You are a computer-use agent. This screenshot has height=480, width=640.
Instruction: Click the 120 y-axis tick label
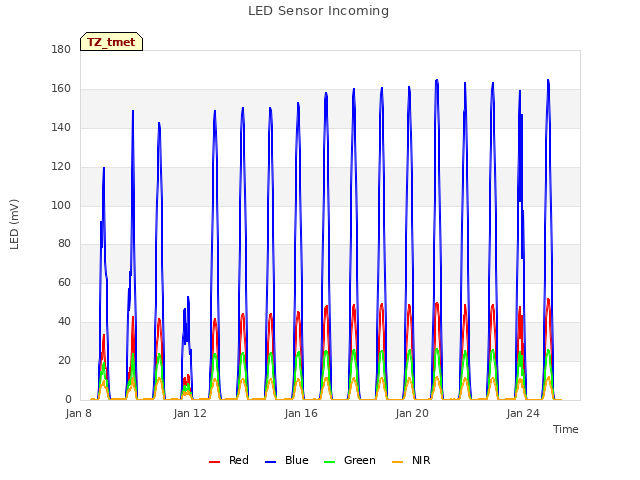61,167
